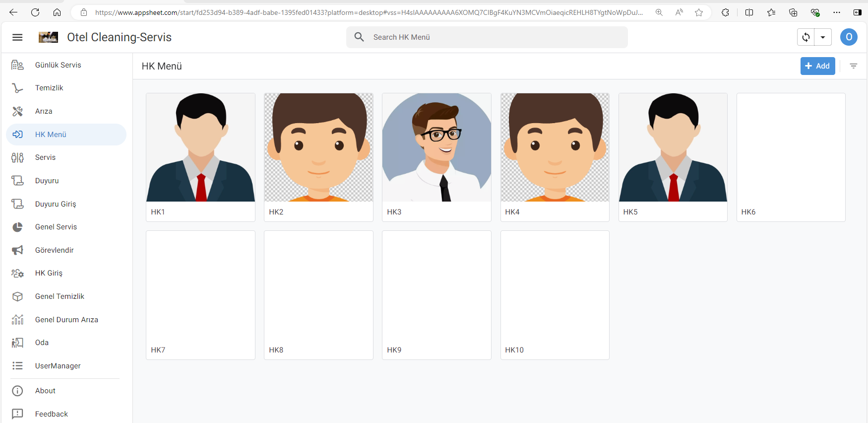
Task: Click the About info icon
Action: tap(17, 391)
